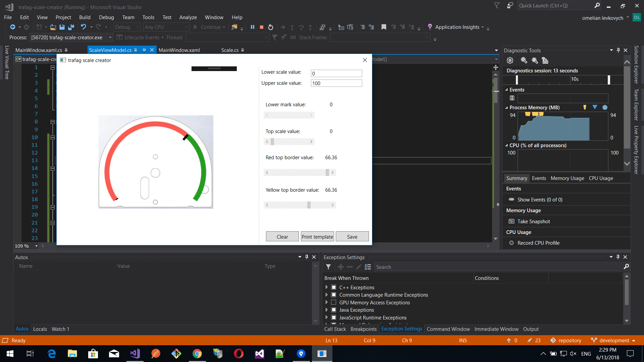Click the Save icon in the toolbar
This screenshot has height=362, width=644.
pyautogui.click(x=62, y=27)
